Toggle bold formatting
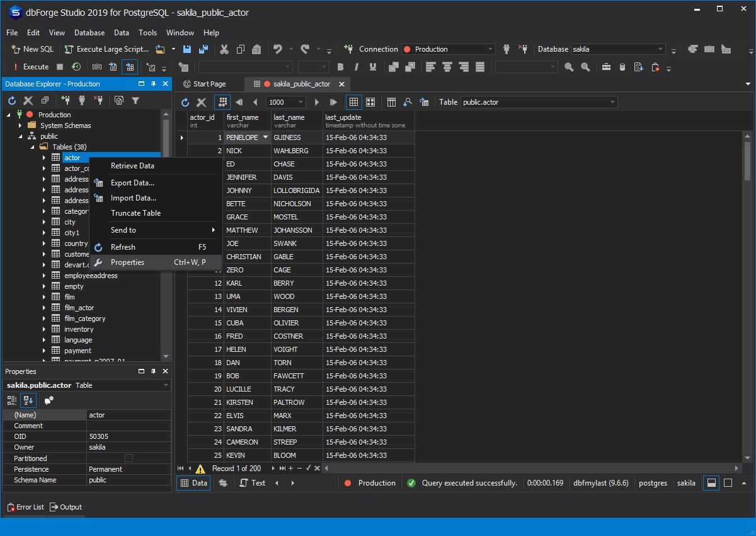The height and width of the screenshot is (536, 756). (x=340, y=66)
